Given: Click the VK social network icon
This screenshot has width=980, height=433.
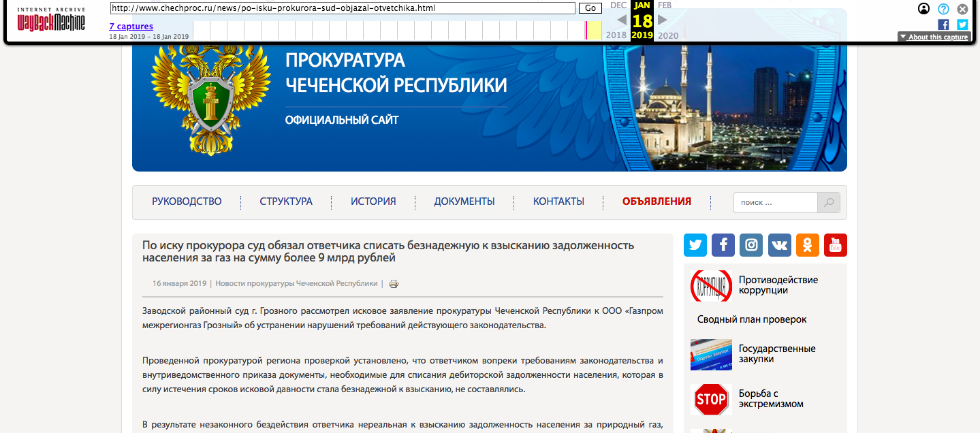Looking at the screenshot, I should (x=779, y=245).
